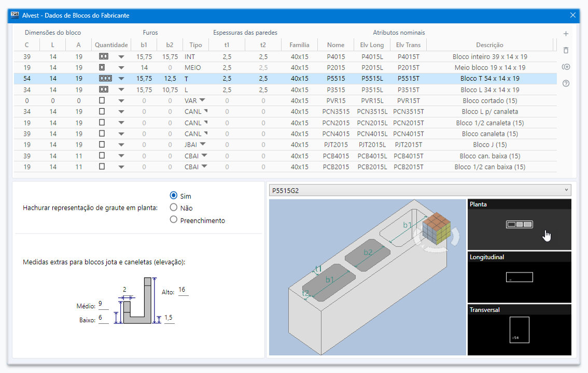This screenshot has height=373, width=588.
Task: Open help via the question mark icon
Action: point(566,83)
